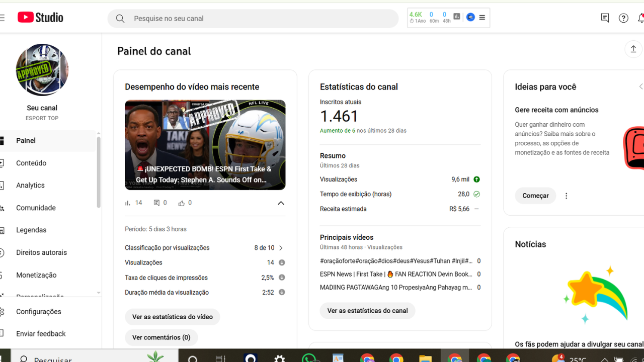The width and height of the screenshot is (644, 362).
Task: Click the search magnifier icon
Action: pos(120,19)
